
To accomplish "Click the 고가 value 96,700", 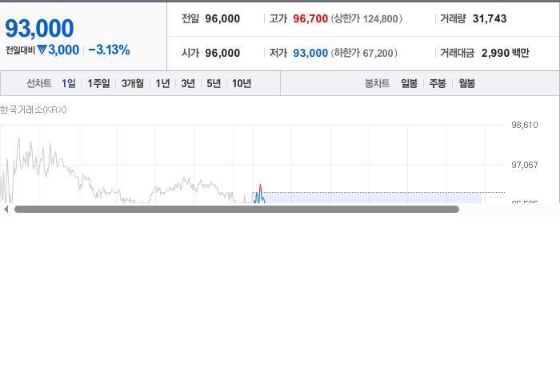I will click(x=310, y=18).
